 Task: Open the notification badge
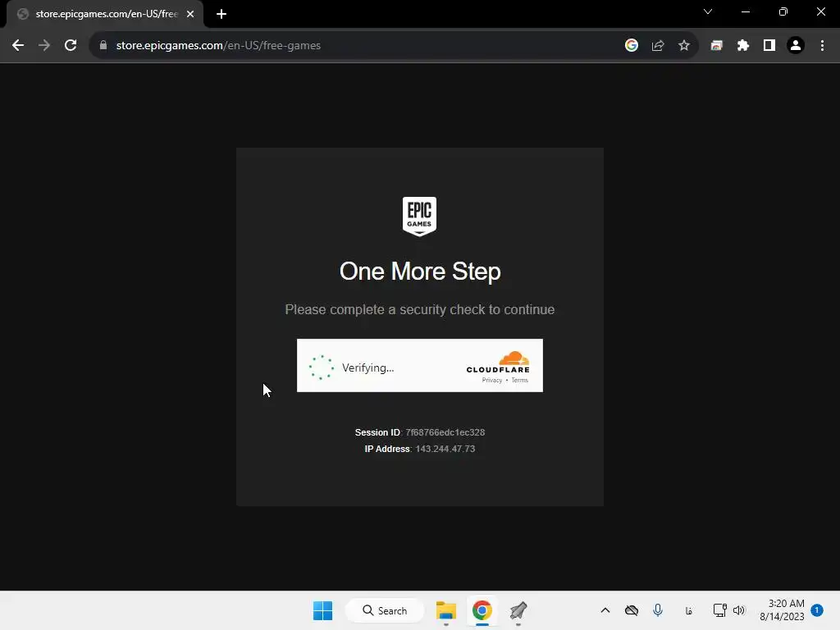pyautogui.click(x=817, y=610)
